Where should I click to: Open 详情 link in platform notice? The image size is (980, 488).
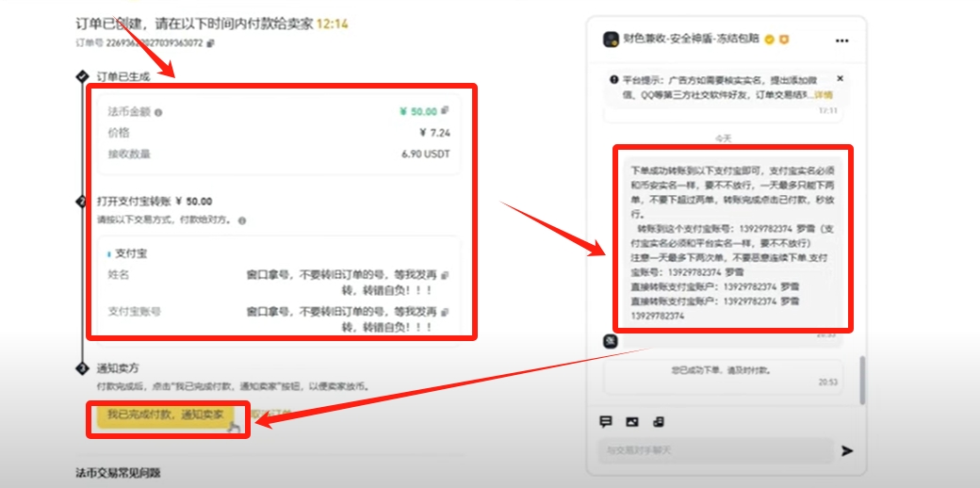(824, 95)
